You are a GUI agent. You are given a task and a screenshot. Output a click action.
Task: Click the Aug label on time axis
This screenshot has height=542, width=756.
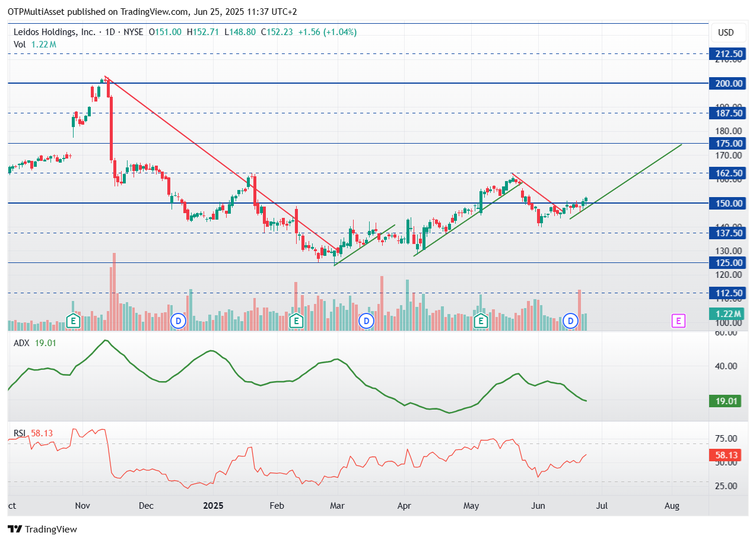point(672,506)
